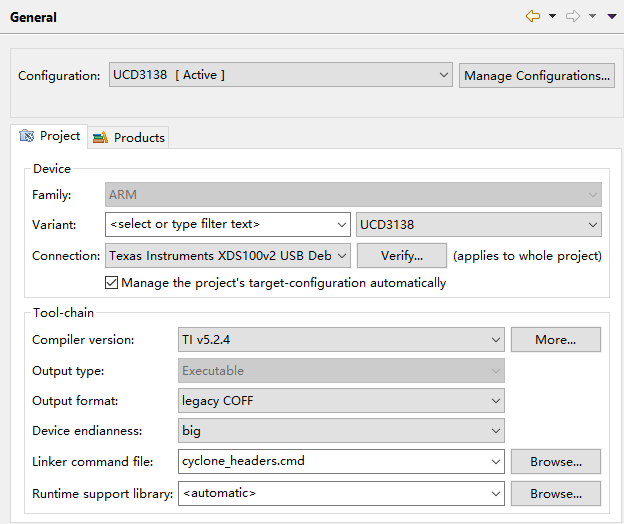Expand the Compiler version dropdown
Viewport: 624px width, 524px height.
point(340,340)
